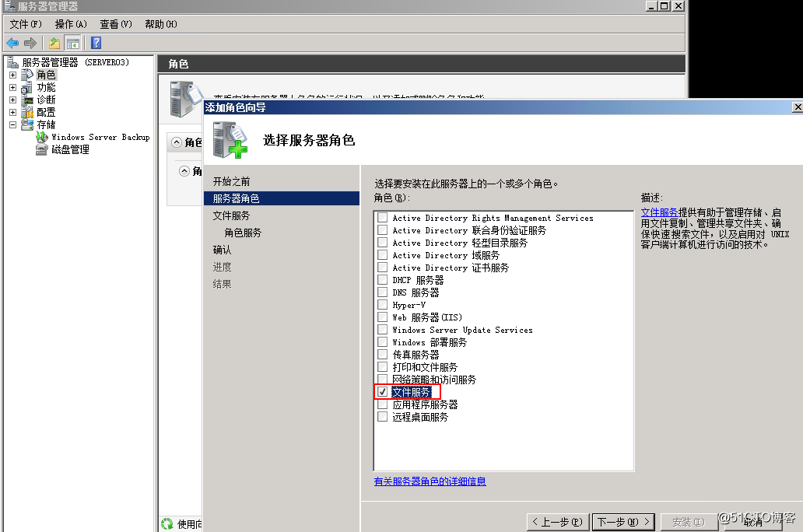Enable the DNS 服务器 role checkbox
This screenshot has width=803, height=532.
pos(383,292)
